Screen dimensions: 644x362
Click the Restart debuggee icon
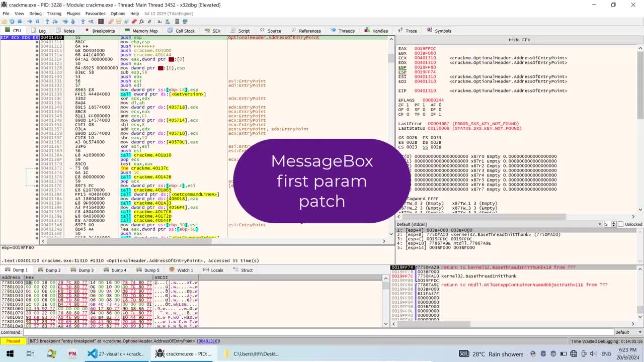pos(12,22)
